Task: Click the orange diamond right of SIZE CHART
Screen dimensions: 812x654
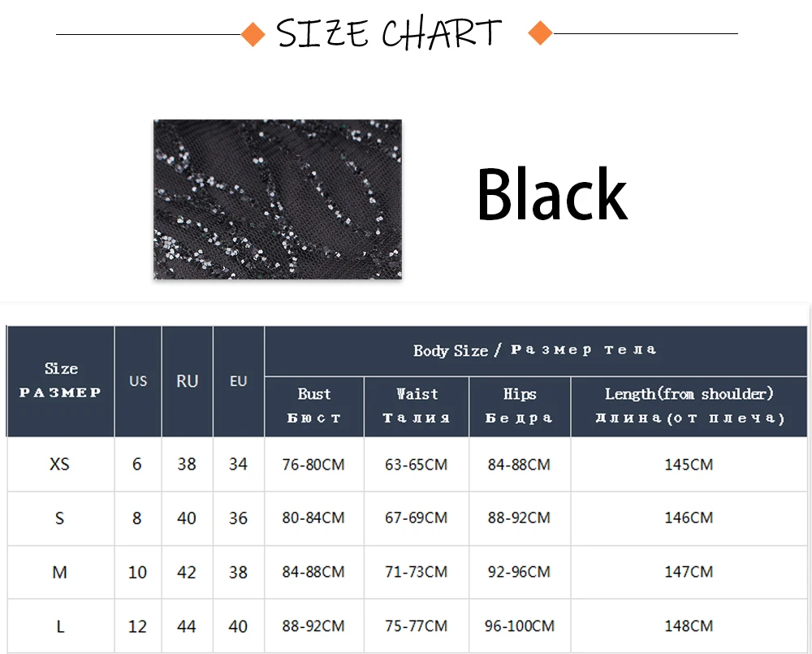Action: coord(540,34)
